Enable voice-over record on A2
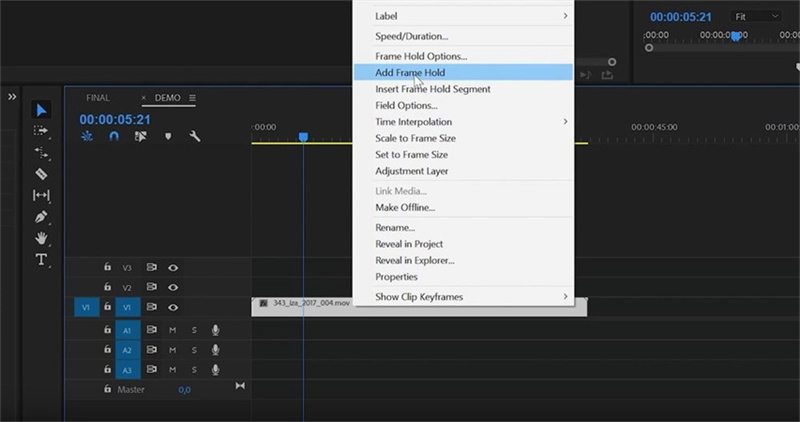The image size is (800, 422). tap(215, 350)
